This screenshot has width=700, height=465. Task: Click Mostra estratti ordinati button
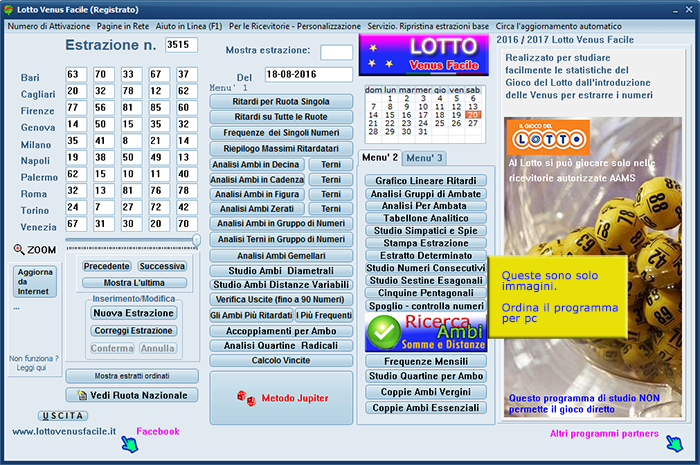pyautogui.click(x=132, y=376)
